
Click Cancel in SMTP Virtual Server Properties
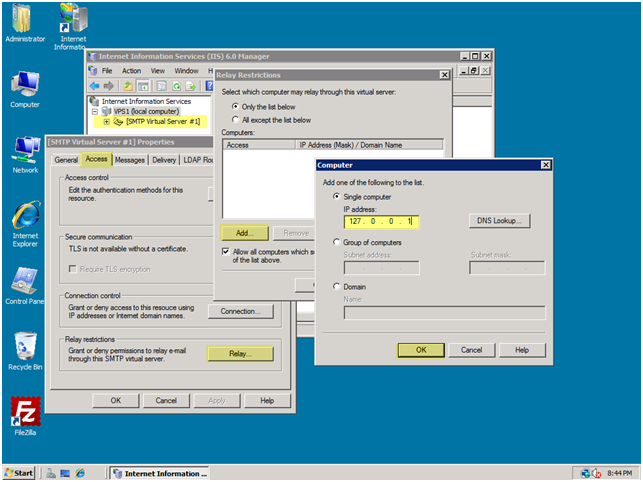click(x=166, y=400)
